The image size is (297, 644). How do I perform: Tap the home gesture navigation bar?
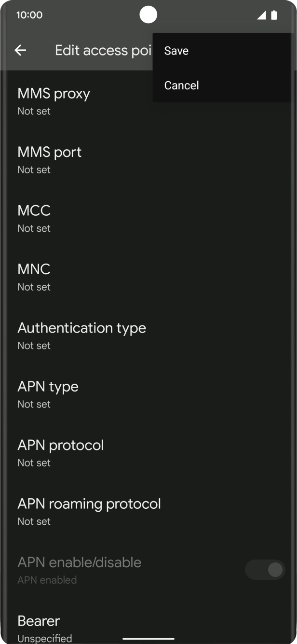click(x=148, y=638)
